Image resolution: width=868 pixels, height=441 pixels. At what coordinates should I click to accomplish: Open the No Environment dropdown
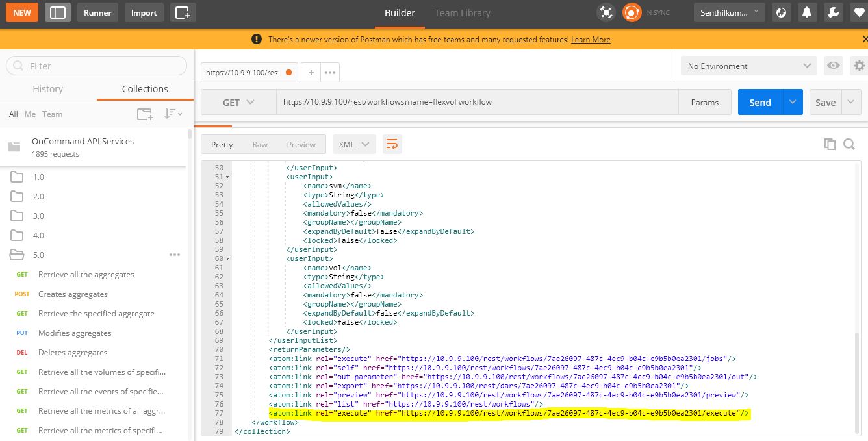click(x=747, y=66)
